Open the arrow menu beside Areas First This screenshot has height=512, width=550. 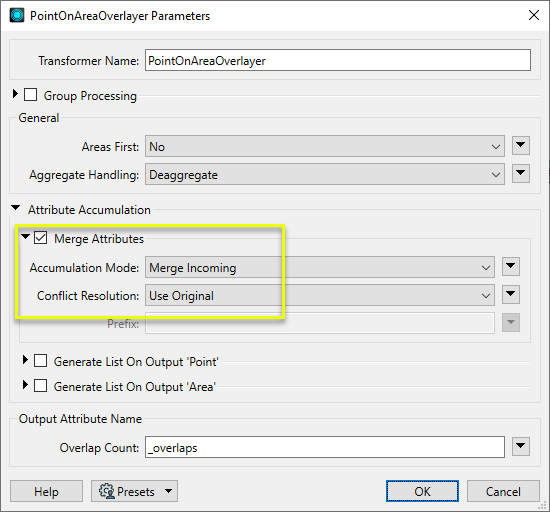coord(521,146)
